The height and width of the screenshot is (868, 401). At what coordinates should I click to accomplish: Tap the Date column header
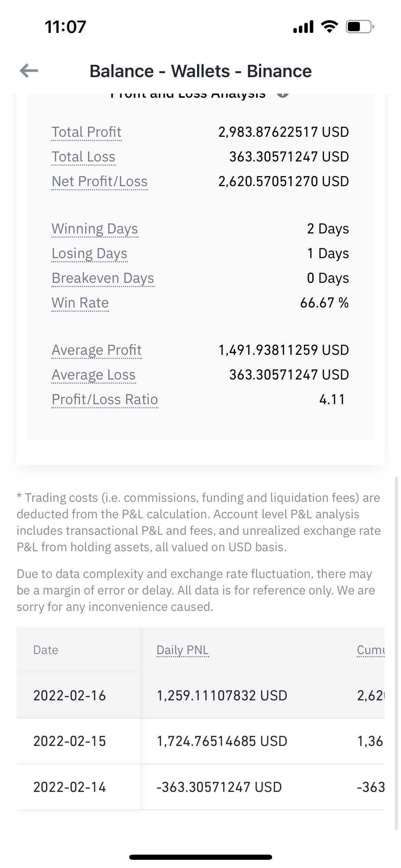[x=46, y=650]
